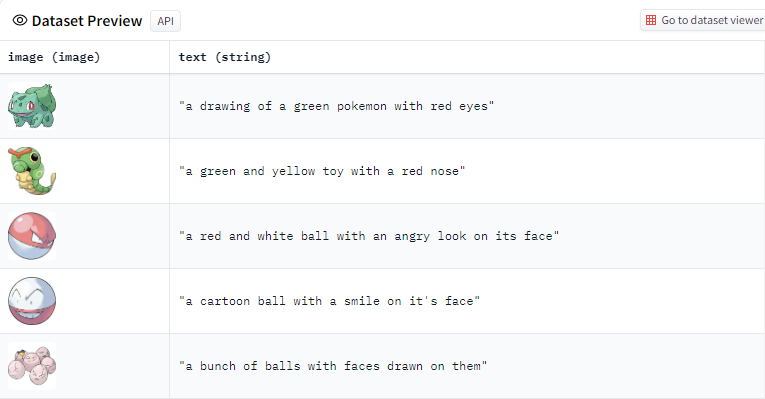Click the blank space beside the Exeggcute thumbnail

click(112, 366)
